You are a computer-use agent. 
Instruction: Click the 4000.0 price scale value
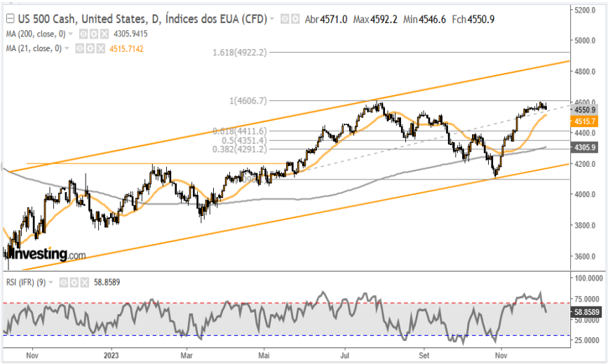click(x=585, y=194)
